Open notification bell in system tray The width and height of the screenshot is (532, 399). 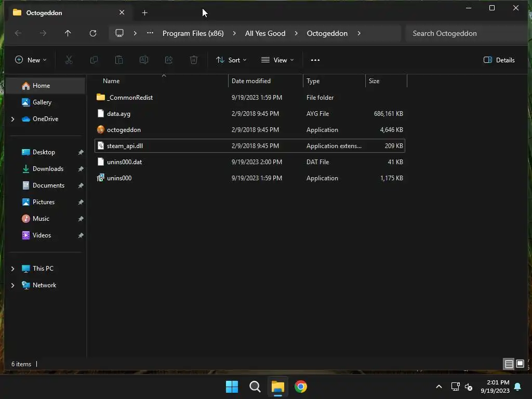[x=518, y=387]
